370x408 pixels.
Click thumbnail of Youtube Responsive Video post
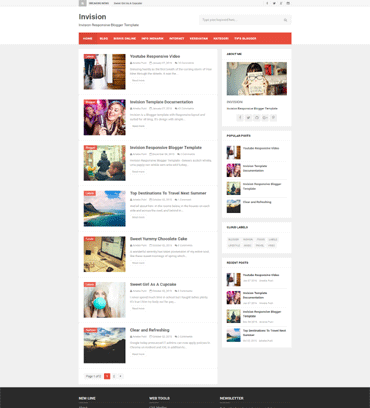(105, 72)
